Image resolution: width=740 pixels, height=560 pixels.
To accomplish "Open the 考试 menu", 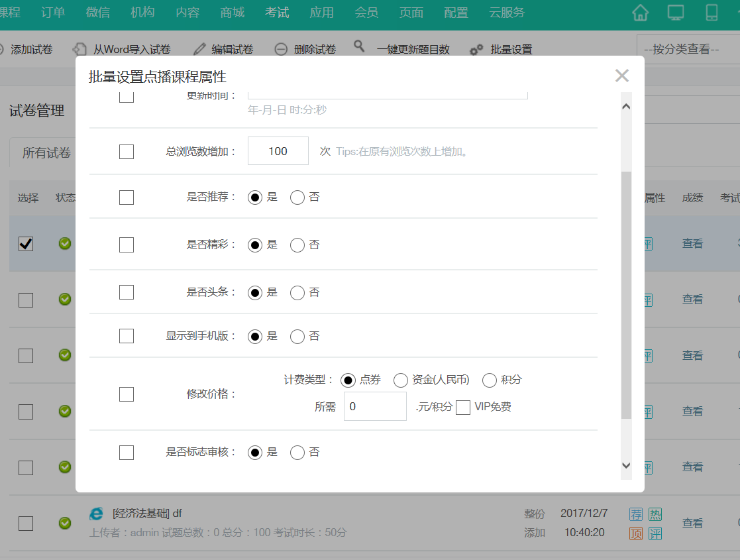I will click(x=277, y=13).
